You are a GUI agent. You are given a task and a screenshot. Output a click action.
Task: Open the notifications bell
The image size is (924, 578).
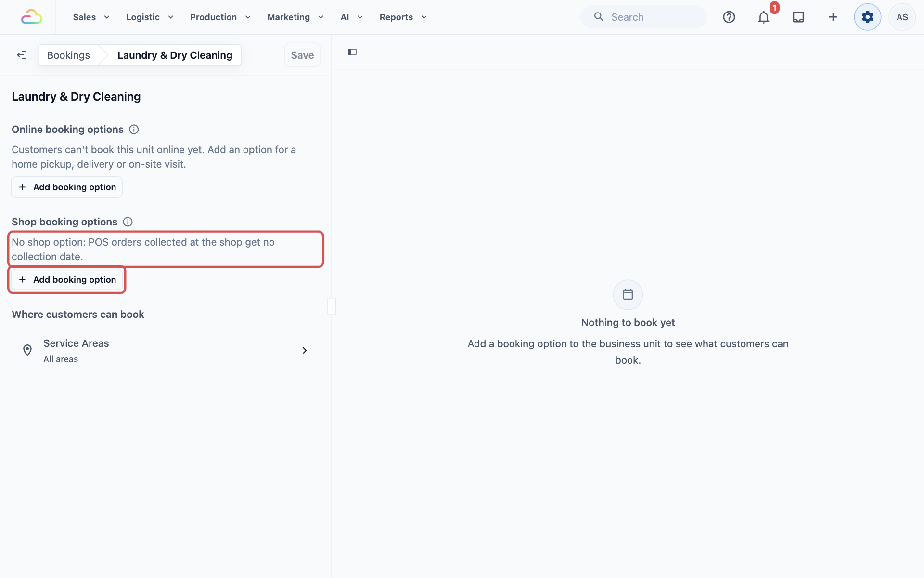pos(764,17)
